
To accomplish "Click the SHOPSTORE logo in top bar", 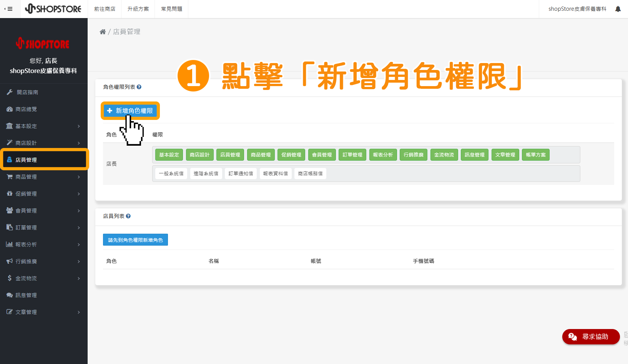I will (x=53, y=8).
